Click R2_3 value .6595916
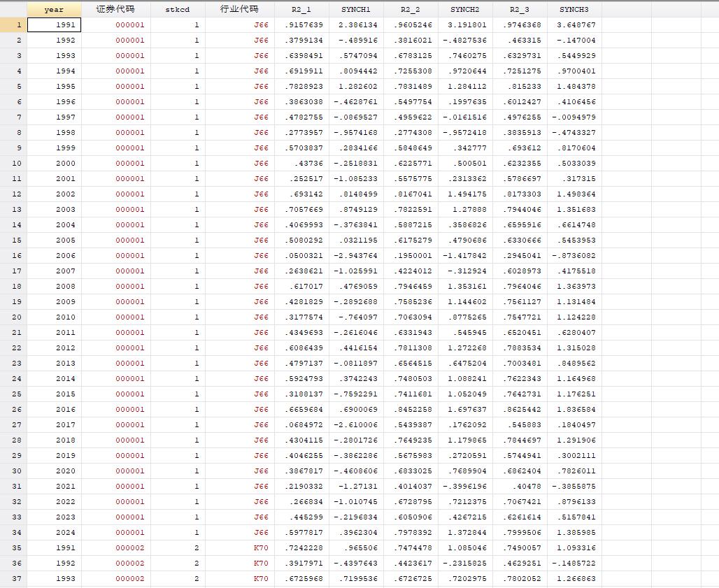Image resolution: width=719 pixels, height=588 pixels. (520, 225)
